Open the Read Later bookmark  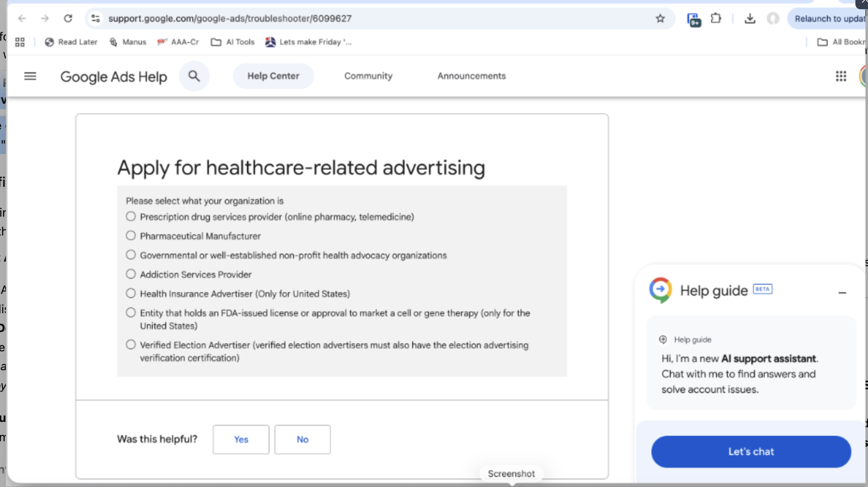pos(71,42)
